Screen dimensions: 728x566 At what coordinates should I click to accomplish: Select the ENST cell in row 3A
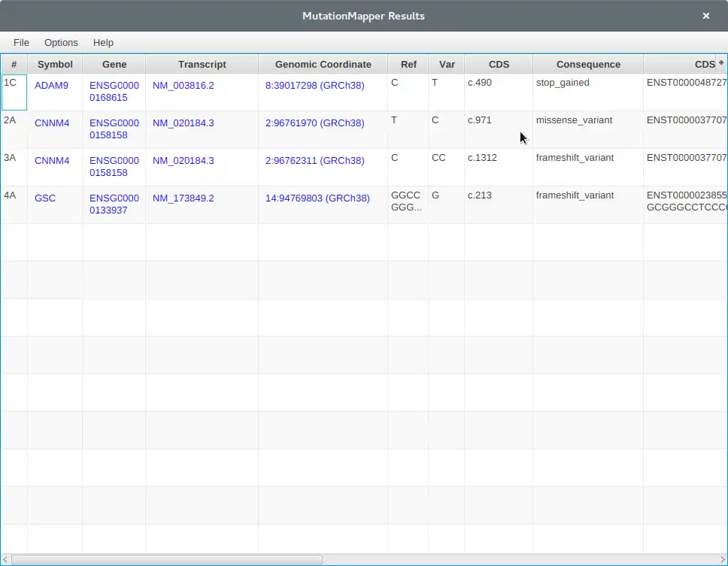click(685, 168)
